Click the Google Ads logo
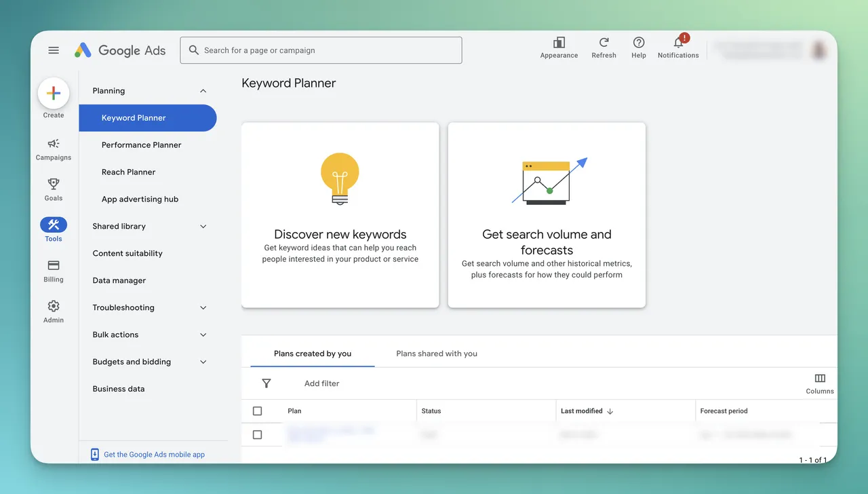 point(120,50)
